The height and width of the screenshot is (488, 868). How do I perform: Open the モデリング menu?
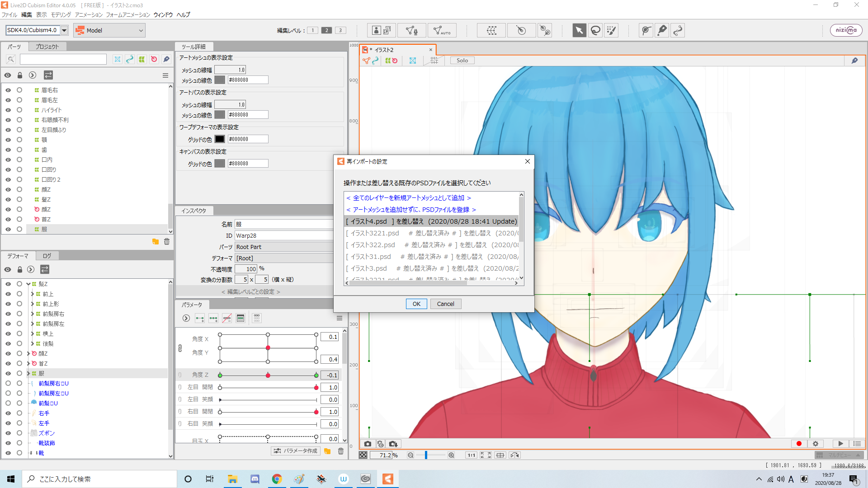coord(61,15)
